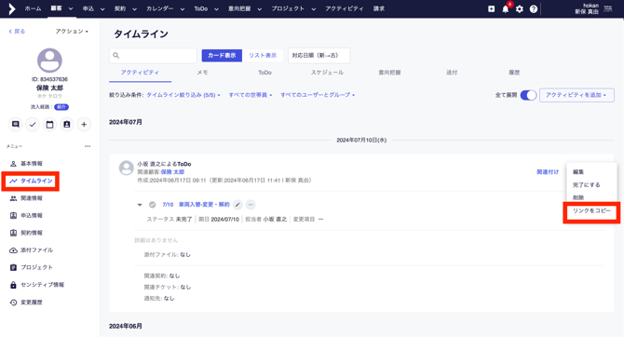Open 申込情報 in sidebar menu
Screen dimensions: 624x364
coord(32,216)
